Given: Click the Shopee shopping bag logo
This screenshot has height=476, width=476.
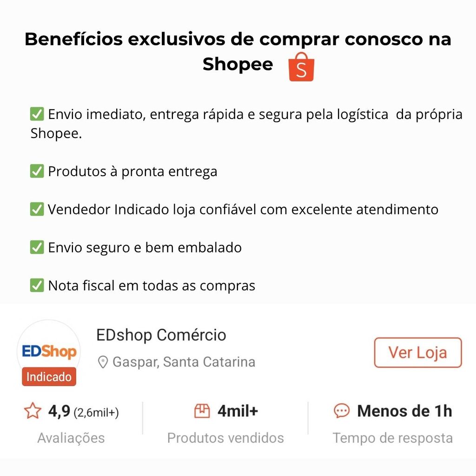Looking at the screenshot, I should [301, 67].
